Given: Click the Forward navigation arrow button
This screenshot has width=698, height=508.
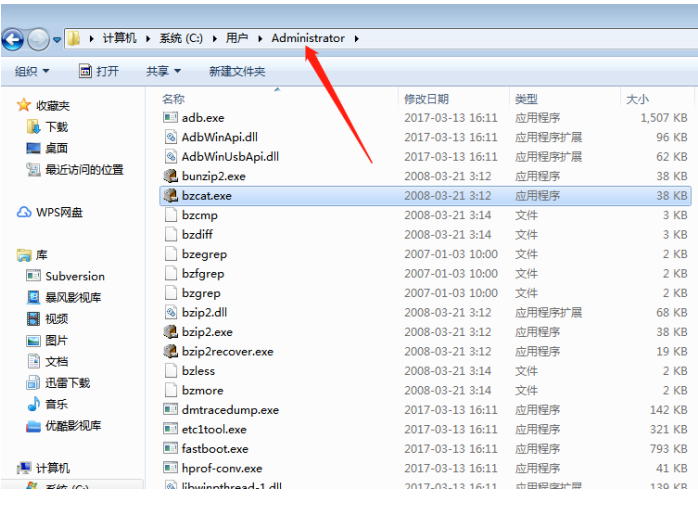Looking at the screenshot, I should click(x=38, y=39).
